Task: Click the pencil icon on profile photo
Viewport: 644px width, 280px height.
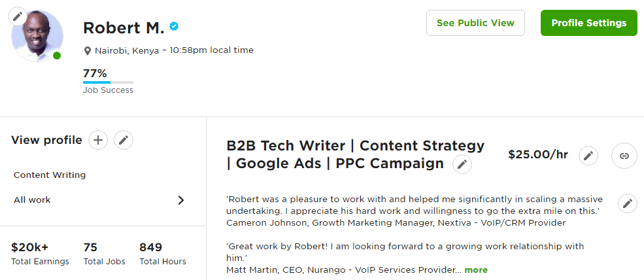Action: click(18, 16)
